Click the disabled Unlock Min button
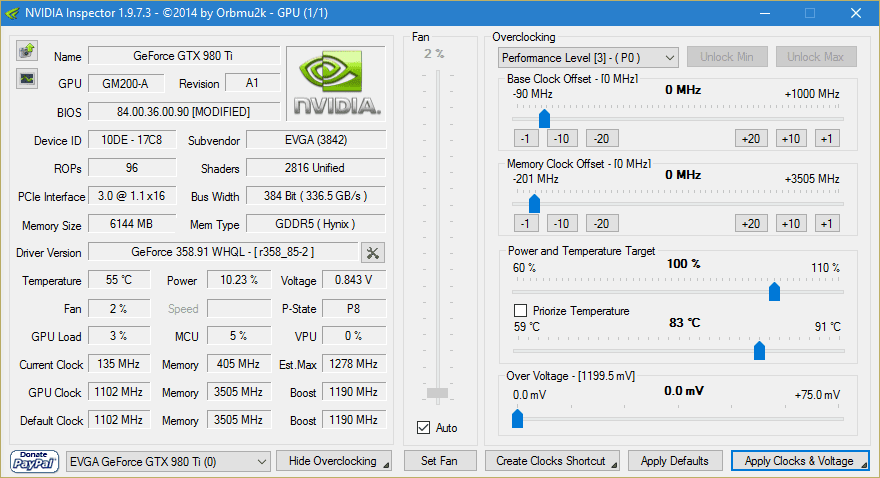The height and width of the screenshot is (478, 880). [x=727, y=57]
